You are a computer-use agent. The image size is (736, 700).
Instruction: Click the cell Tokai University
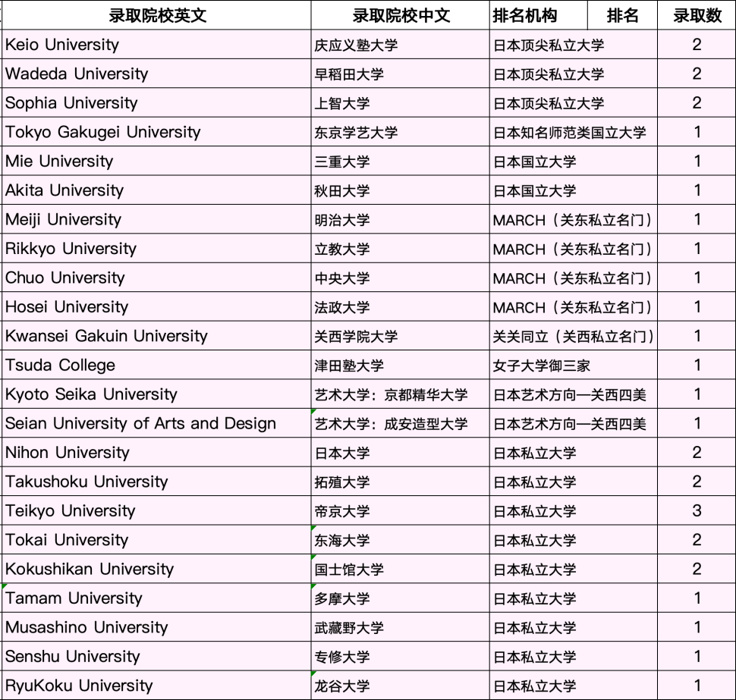156,539
